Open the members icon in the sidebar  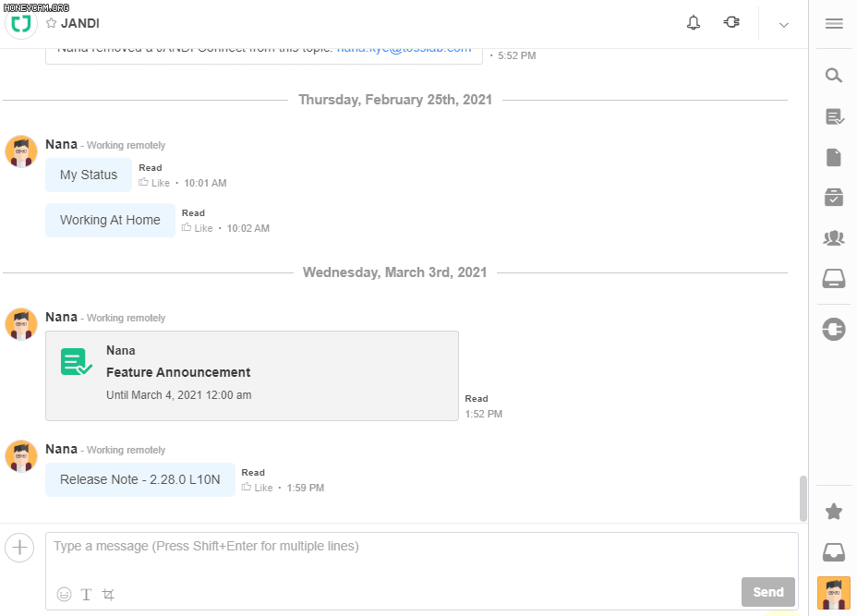(834, 237)
